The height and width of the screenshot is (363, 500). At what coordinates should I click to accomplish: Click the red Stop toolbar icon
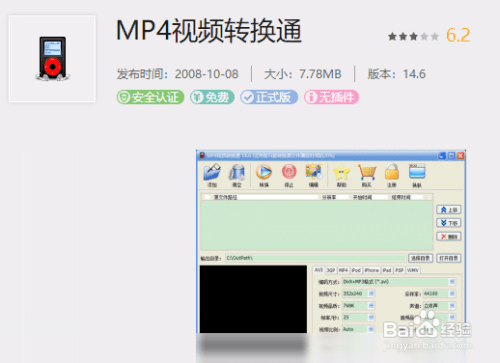tap(289, 172)
